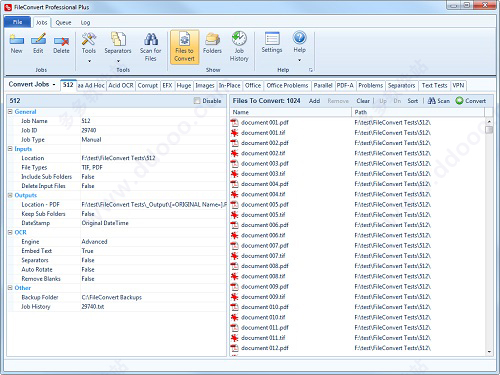This screenshot has width=500, height=375.
Task: Expand the Help dropdown arrow
Action: [299, 60]
